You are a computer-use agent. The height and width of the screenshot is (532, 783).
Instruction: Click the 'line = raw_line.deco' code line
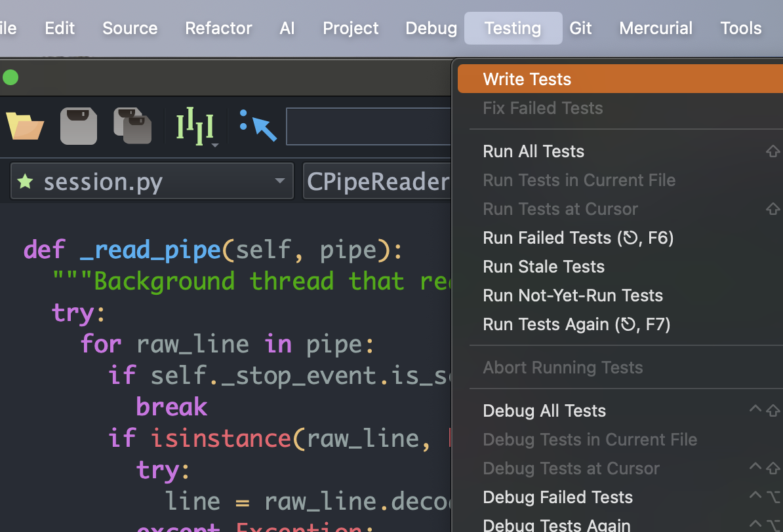pyautogui.click(x=308, y=501)
